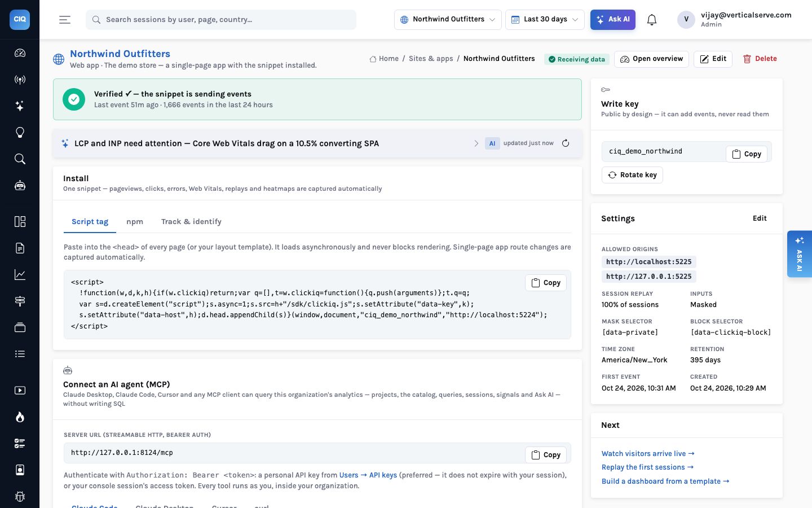Click the CIQ logo

pos(20,19)
